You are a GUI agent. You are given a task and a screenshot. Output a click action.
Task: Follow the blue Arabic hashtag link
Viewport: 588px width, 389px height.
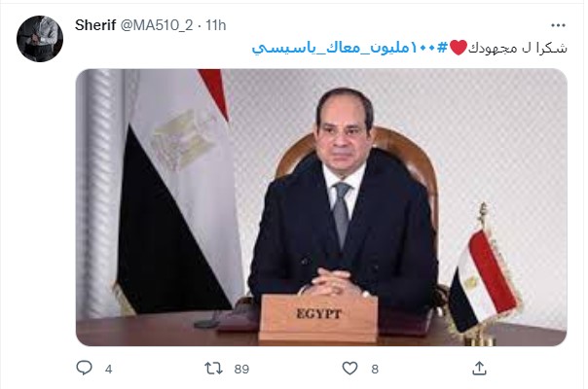click(x=349, y=48)
